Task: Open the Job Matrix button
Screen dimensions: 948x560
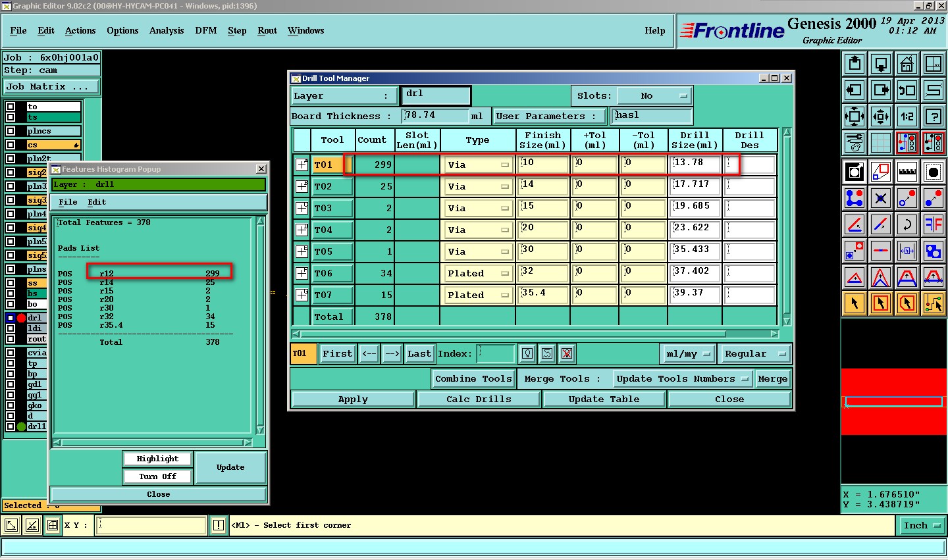Action: pos(51,87)
